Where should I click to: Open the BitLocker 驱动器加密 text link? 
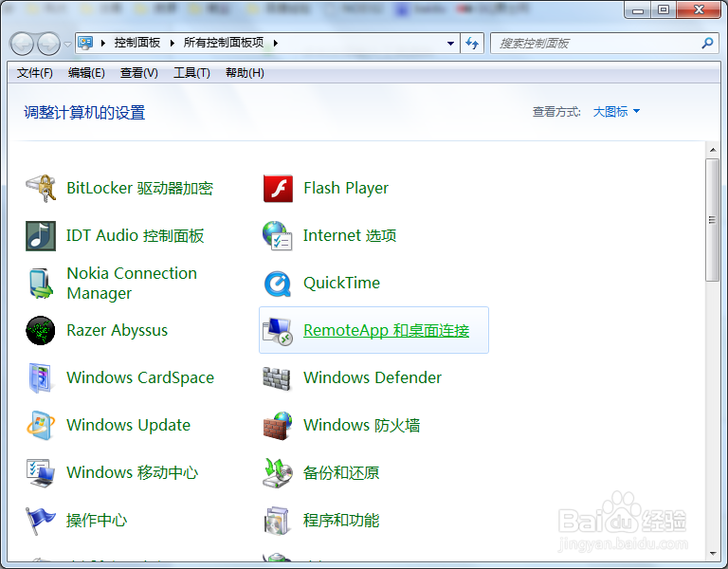point(139,188)
